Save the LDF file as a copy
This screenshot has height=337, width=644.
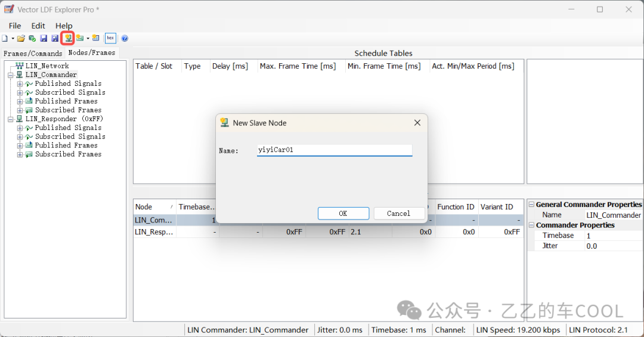point(55,38)
